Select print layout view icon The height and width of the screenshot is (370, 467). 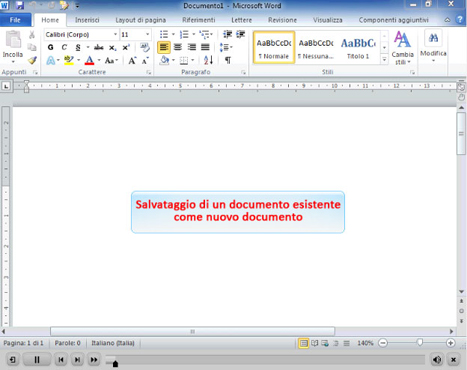[303, 343]
